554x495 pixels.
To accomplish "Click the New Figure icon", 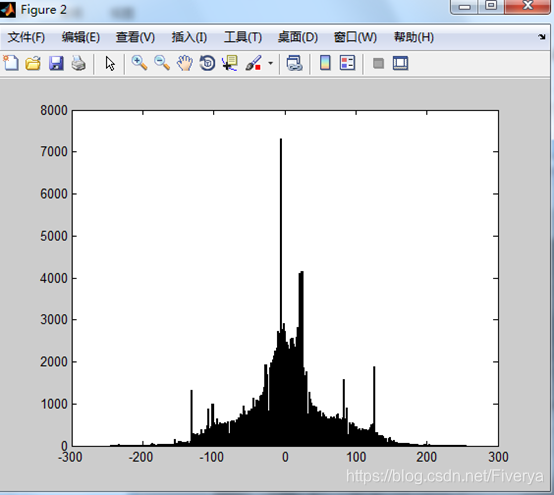I will pyautogui.click(x=11, y=63).
